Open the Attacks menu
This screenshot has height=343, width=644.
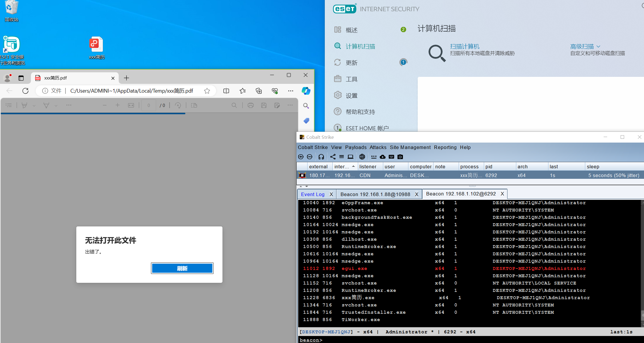378,147
